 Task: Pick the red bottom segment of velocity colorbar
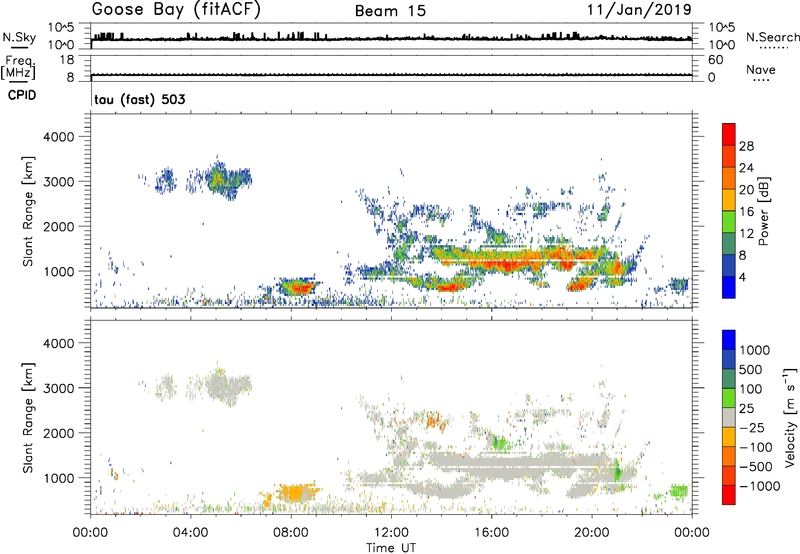click(729, 495)
